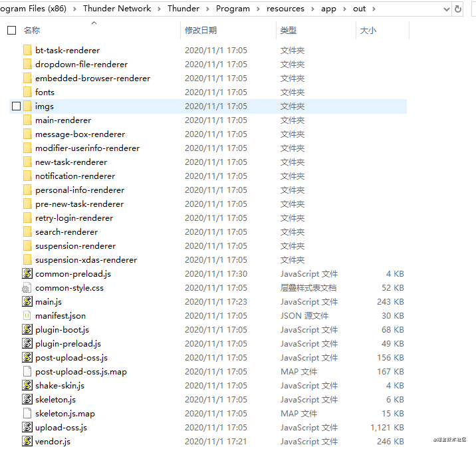This screenshot has height=451, width=476.
Task: Click the fonts folder icon
Action: [x=27, y=92]
